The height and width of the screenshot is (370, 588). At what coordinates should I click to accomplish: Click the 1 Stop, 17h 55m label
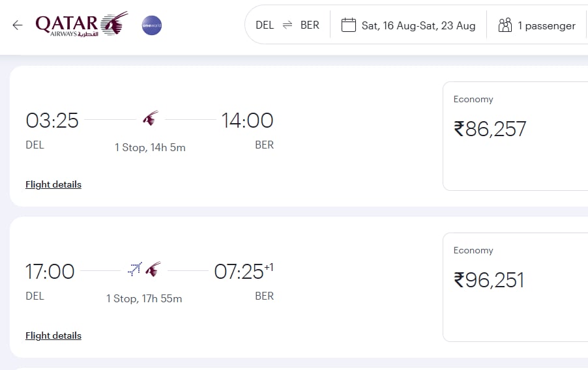pyautogui.click(x=144, y=298)
